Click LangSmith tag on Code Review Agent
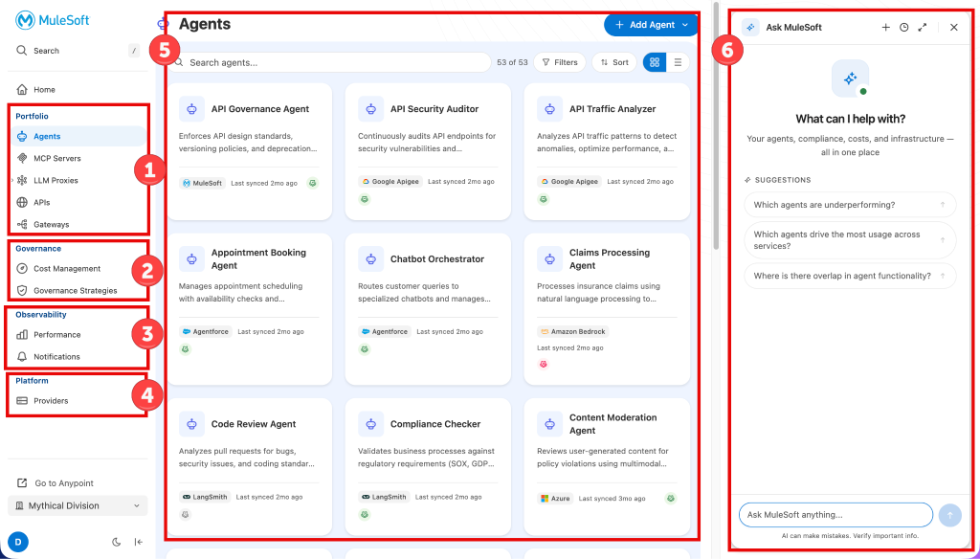Screen dimensions: 980x559 (205, 497)
